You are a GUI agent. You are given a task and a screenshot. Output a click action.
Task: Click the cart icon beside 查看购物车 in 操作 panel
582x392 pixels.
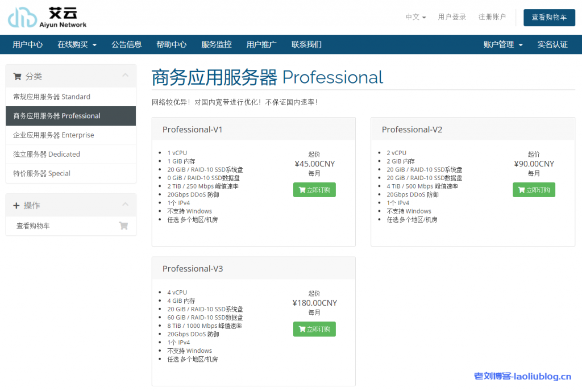click(123, 226)
